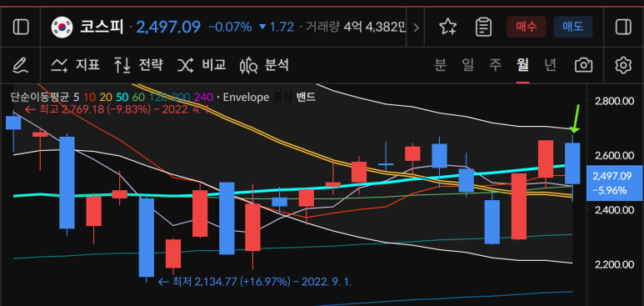Switch to the 일 daily timeframe
644x306 pixels.
click(468, 65)
